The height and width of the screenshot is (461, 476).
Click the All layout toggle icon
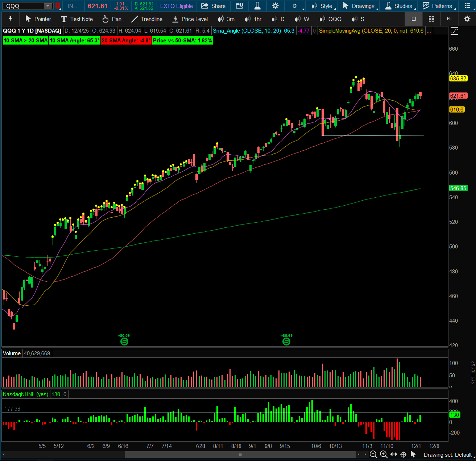point(449,19)
